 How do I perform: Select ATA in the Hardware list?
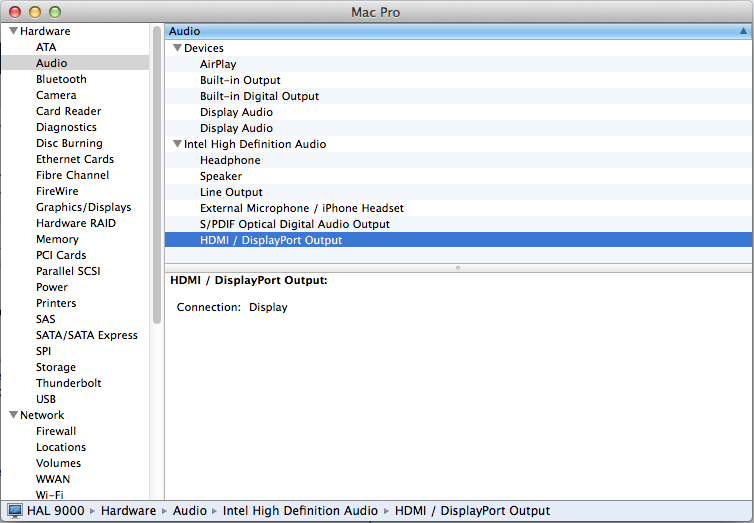coord(46,47)
